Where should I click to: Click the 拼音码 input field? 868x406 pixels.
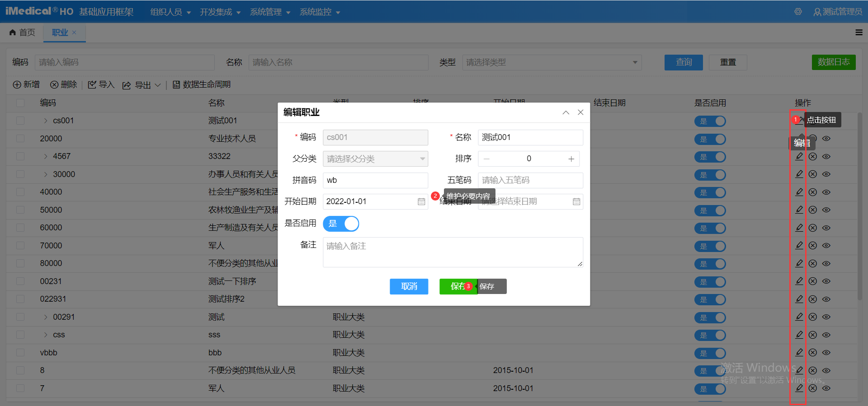(x=375, y=180)
